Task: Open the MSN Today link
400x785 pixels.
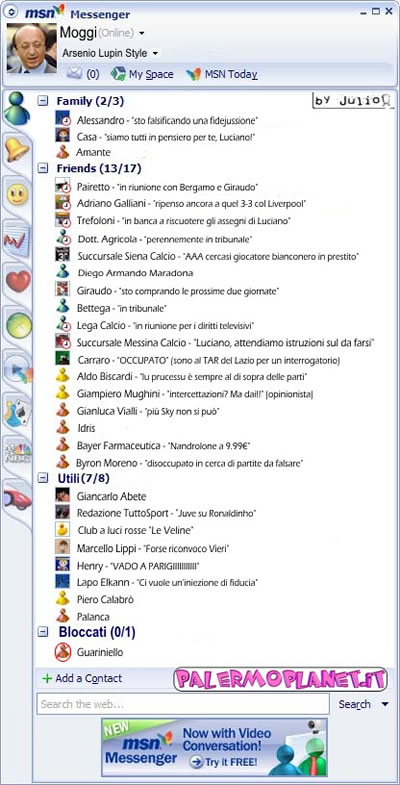Action: coord(231,74)
